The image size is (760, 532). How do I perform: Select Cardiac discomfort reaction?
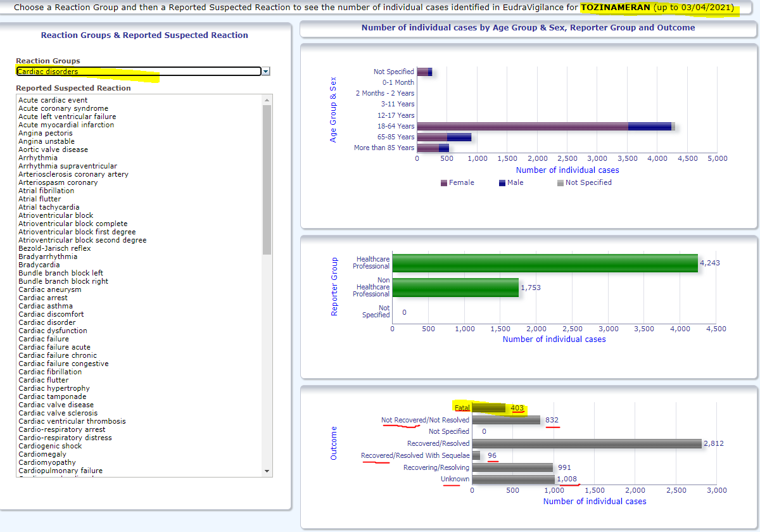[51, 314]
